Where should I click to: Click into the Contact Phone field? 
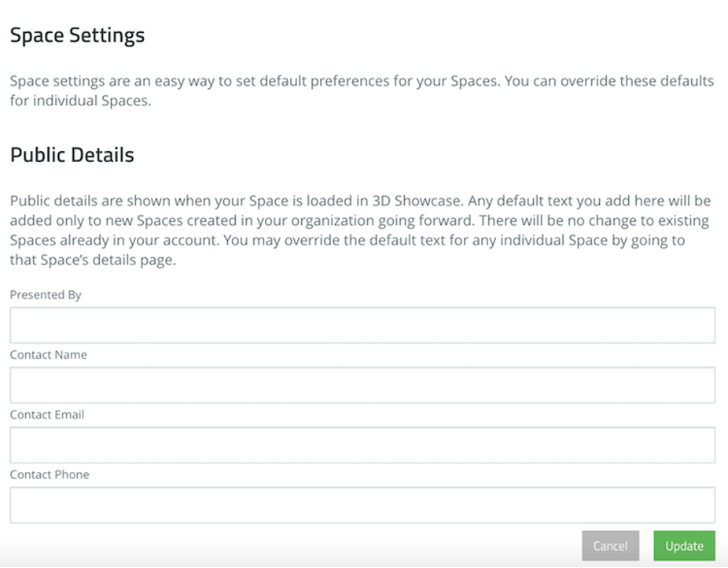click(362, 504)
